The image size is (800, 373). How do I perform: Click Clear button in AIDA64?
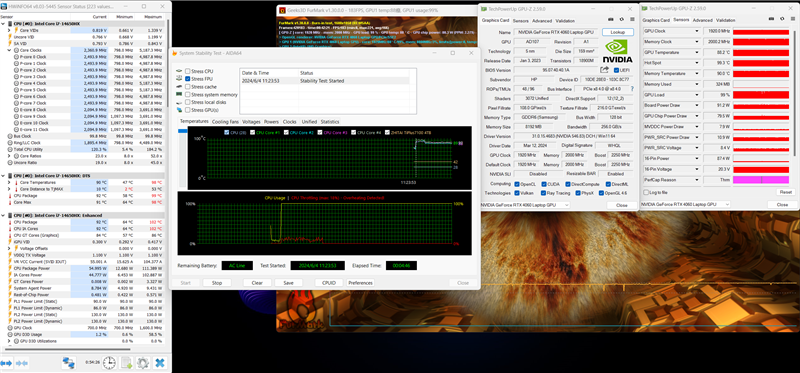(x=257, y=283)
